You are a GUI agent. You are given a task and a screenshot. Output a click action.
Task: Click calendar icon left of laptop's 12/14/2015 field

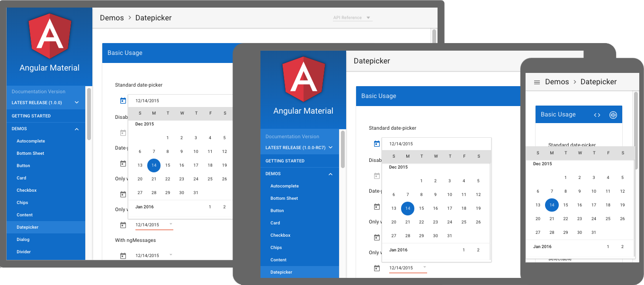pyautogui.click(x=123, y=100)
